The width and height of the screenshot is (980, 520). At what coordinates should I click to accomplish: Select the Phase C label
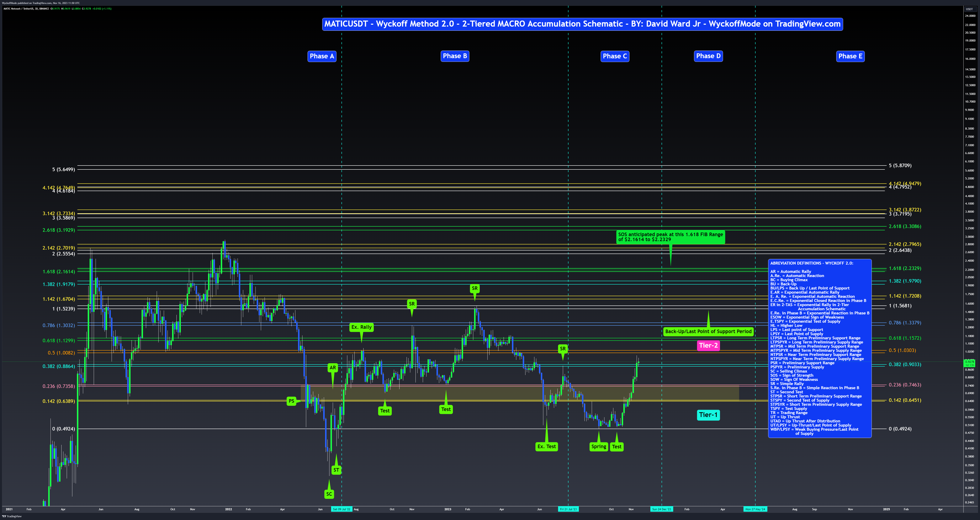(615, 56)
